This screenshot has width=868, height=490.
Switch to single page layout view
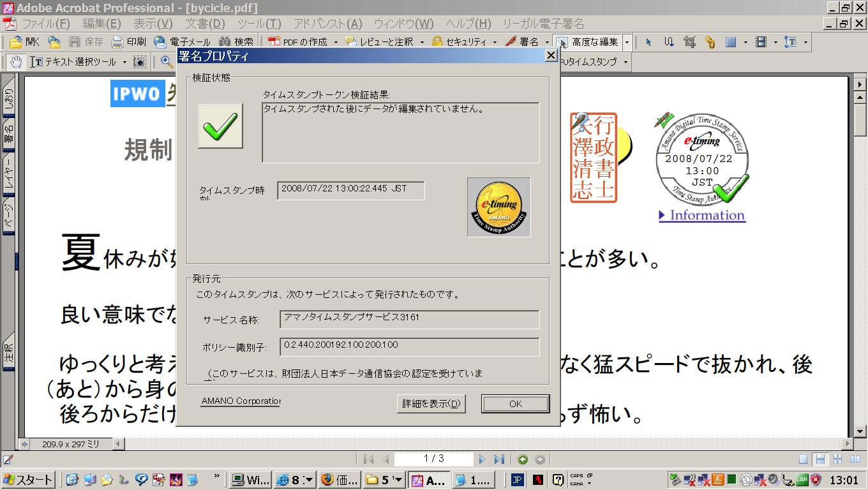804,459
